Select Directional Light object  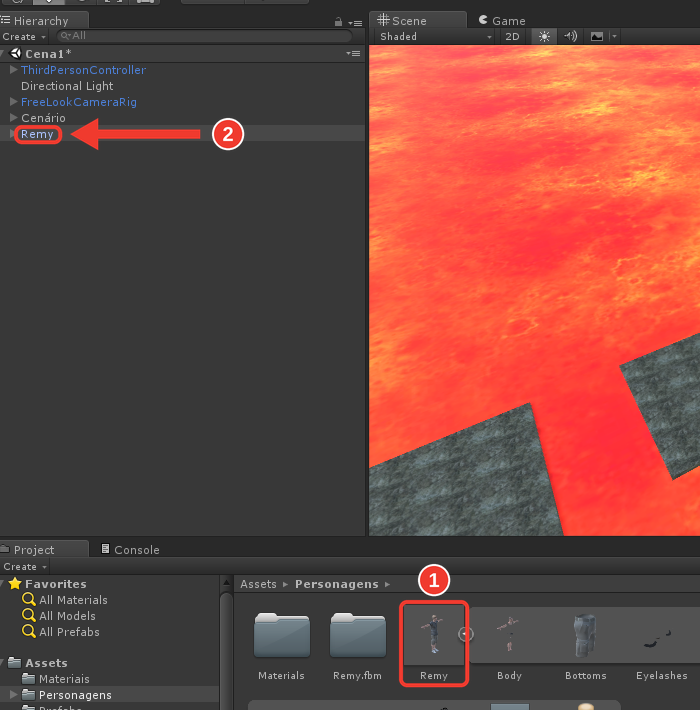[x=67, y=86]
